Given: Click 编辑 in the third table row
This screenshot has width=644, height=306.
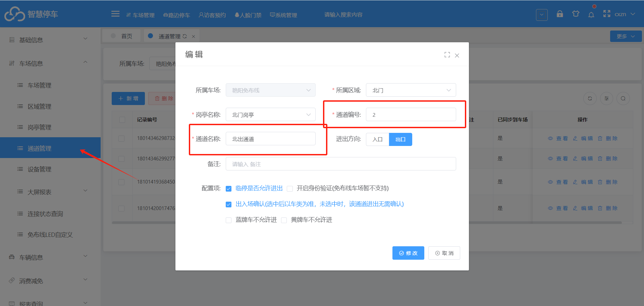Looking at the screenshot, I should [583, 182].
